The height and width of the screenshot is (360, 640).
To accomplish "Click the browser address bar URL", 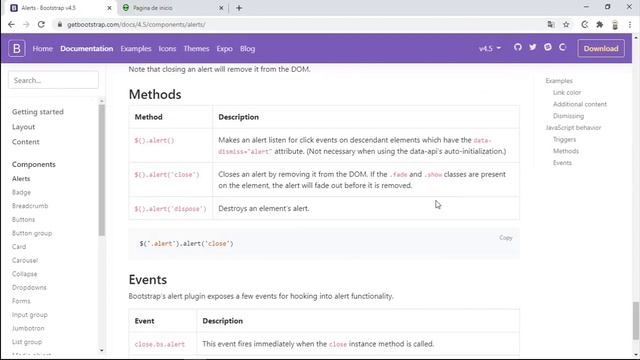I will [136, 24].
